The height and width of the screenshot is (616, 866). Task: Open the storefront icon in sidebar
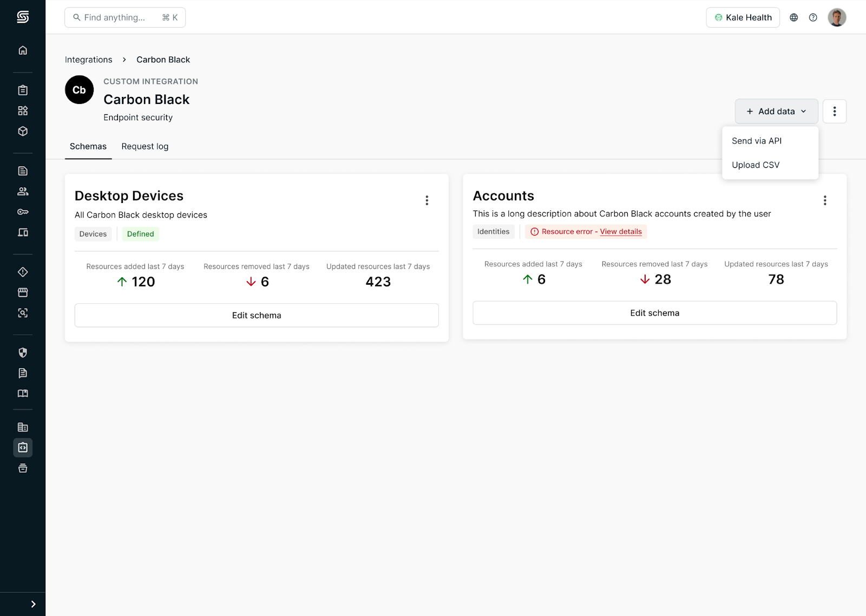tap(23, 293)
